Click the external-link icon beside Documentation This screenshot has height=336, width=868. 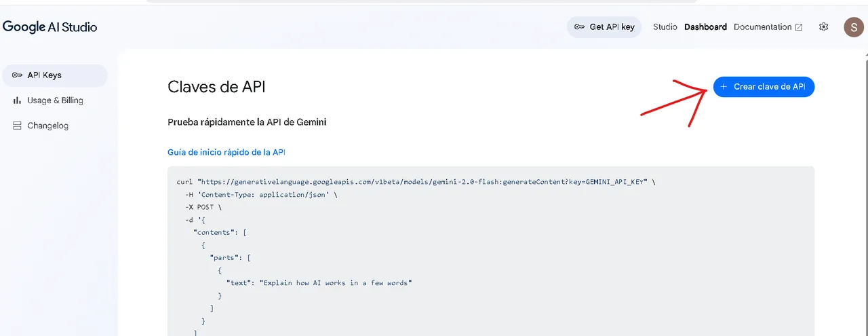pyautogui.click(x=799, y=27)
